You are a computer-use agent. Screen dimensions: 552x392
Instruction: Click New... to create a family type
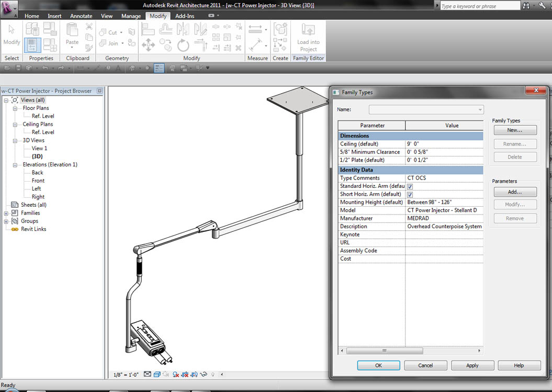point(515,130)
